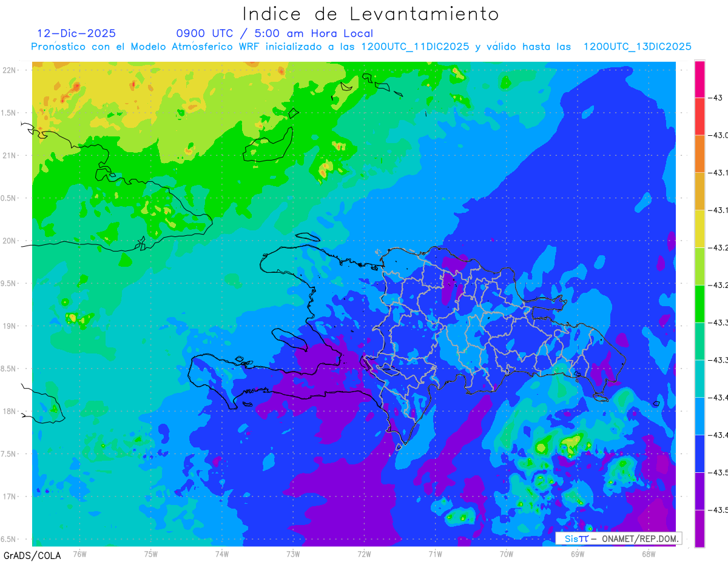The height and width of the screenshot is (562, 728).
Task: Click '0900 UTC / 5:00 am Hora Local'
Action: tap(275, 33)
